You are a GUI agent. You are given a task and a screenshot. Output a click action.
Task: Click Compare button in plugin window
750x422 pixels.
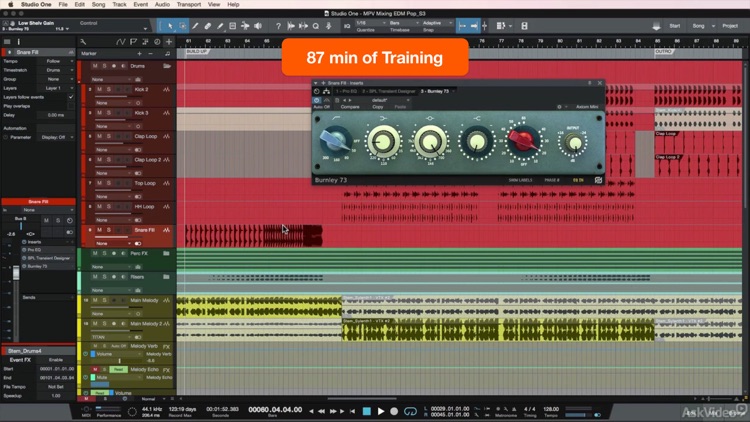350,107
